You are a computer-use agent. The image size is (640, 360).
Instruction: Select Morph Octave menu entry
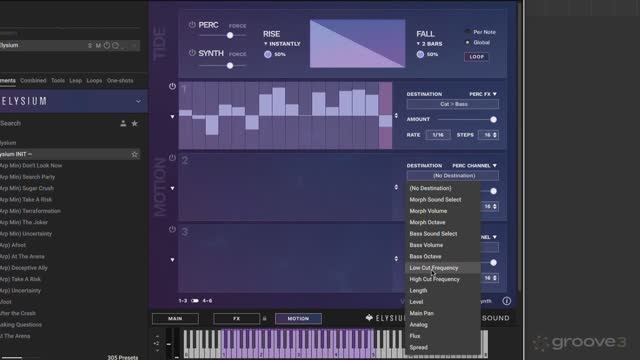pyautogui.click(x=443, y=222)
